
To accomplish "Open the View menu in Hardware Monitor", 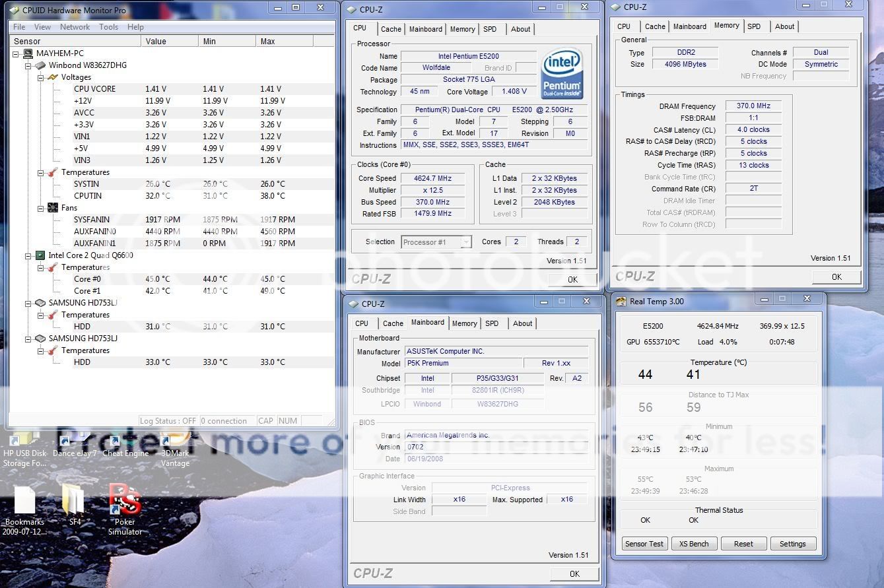I will tap(42, 27).
